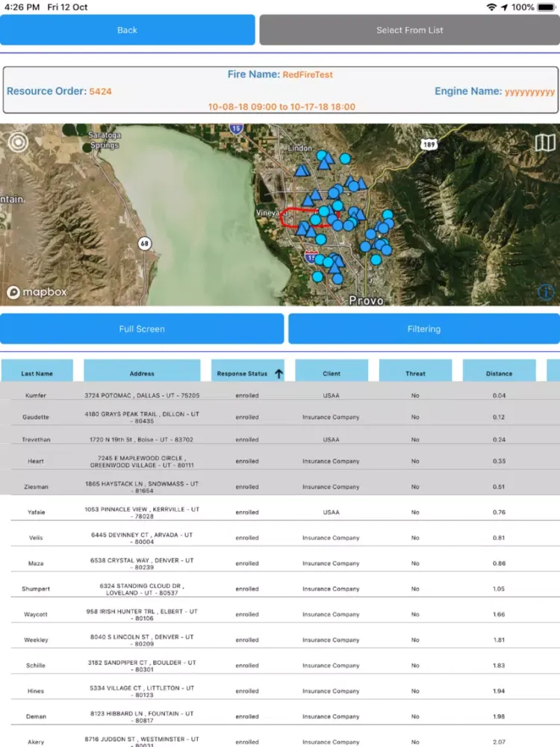Click the Response Status sort arrow
The height and width of the screenshot is (747, 560).
279,373
